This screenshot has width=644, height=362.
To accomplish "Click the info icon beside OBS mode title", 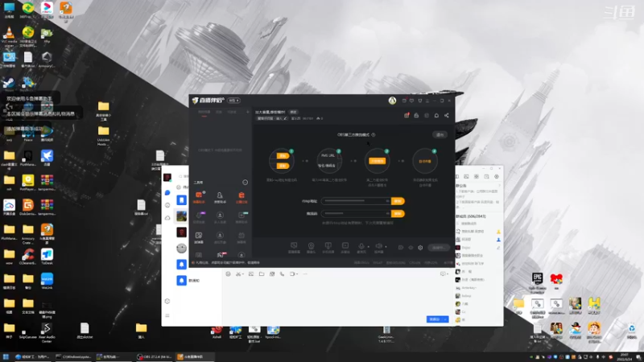I will point(374,134).
